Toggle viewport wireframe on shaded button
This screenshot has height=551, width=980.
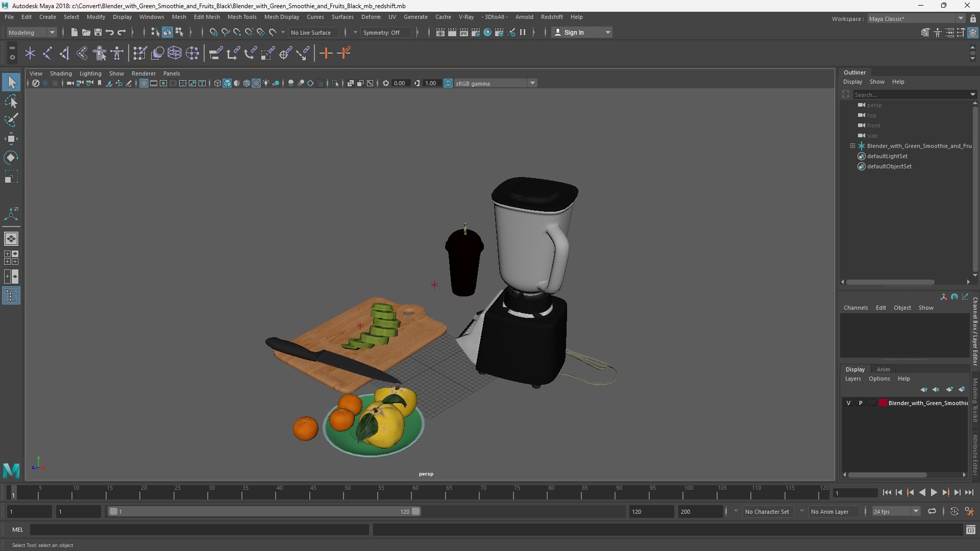point(247,83)
